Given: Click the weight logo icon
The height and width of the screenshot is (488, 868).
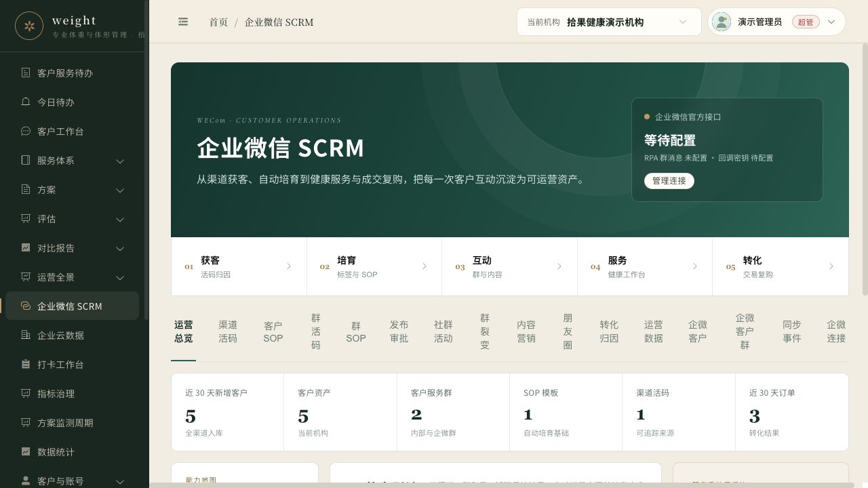Looking at the screenshot, I should pos(29,26).
